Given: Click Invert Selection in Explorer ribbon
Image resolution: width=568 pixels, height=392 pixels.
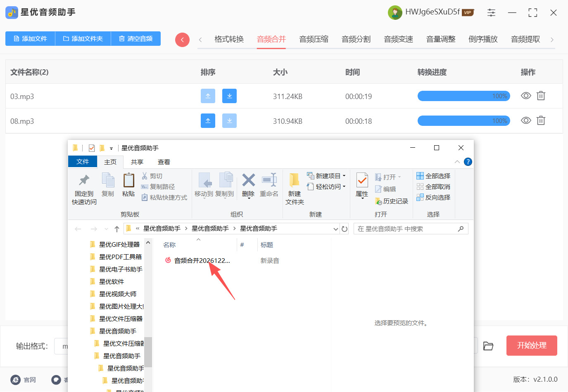Looking at the screenshot, I should 433,198.
